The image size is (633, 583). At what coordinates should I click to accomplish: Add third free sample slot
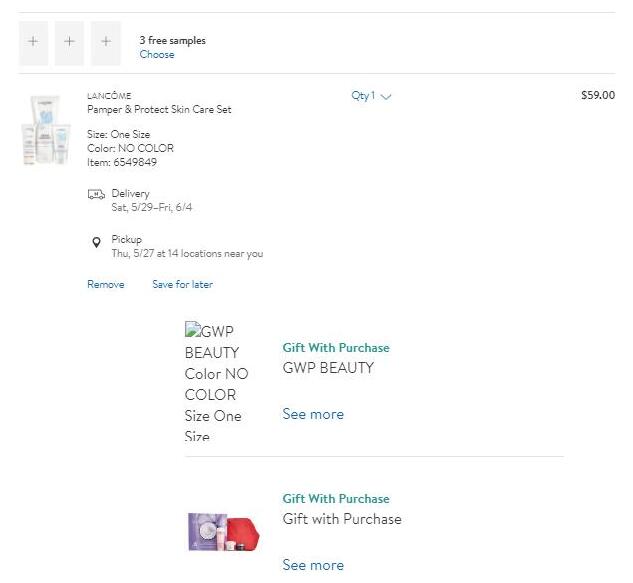(106, 43)
